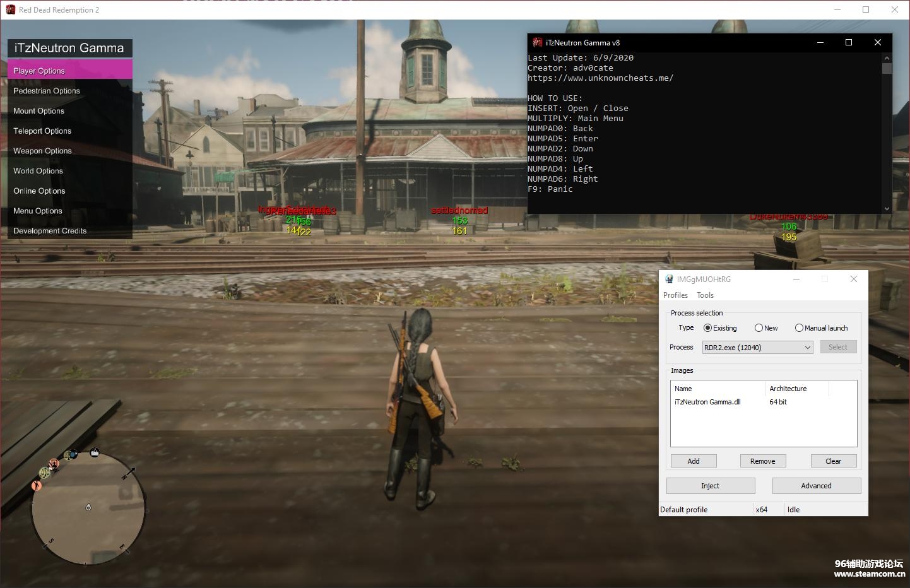Click the Clear images button
Viewport: 910px width, 588px height.
tap(833, 461)
